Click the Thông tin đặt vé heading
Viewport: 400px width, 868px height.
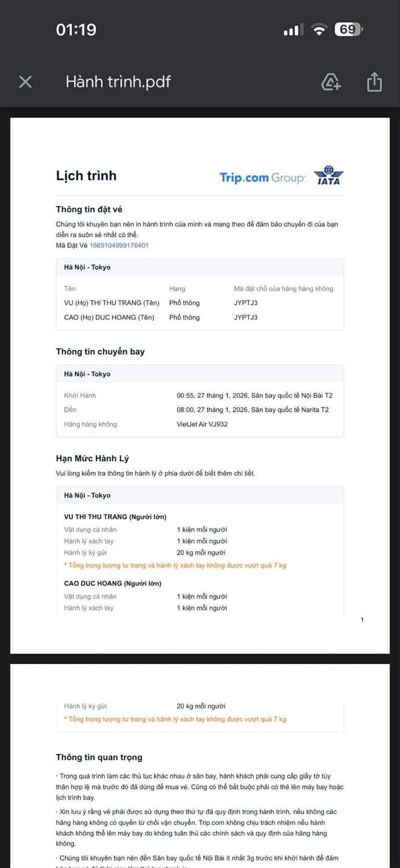click(89, 210)
